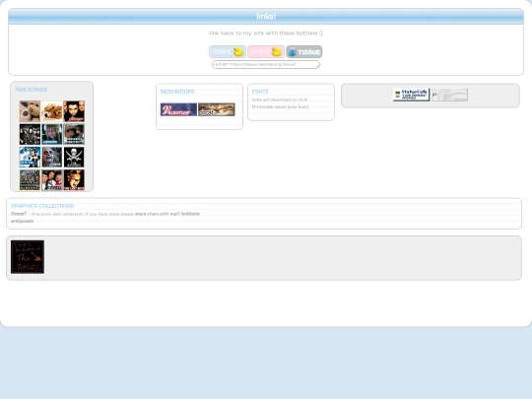Click the gray TISSUE box button
The width and height of the screenshot is (532, 399).
(x=304, y=52)
